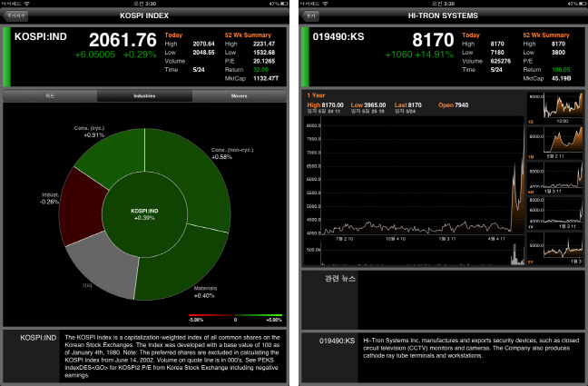Tap the KOSPI Index description paragraph
Image resolution: width=588 pixels, height=386 pixels.
172,356
